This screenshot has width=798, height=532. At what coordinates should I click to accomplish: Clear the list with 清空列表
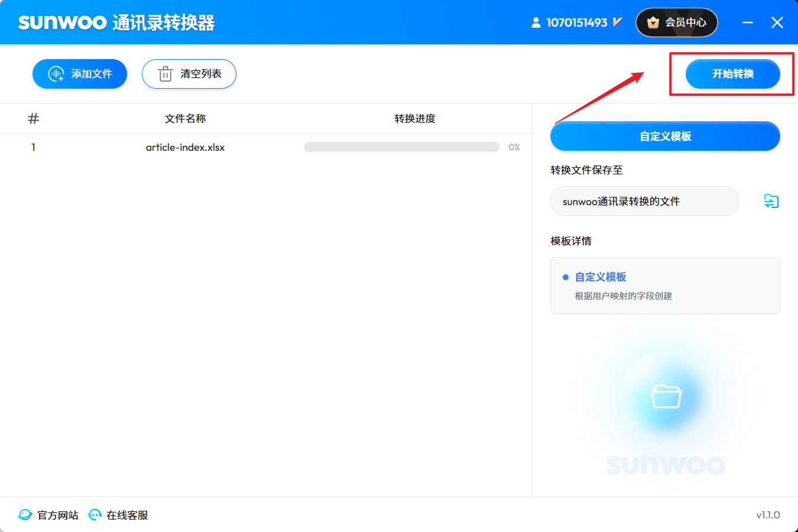(189, 74)
